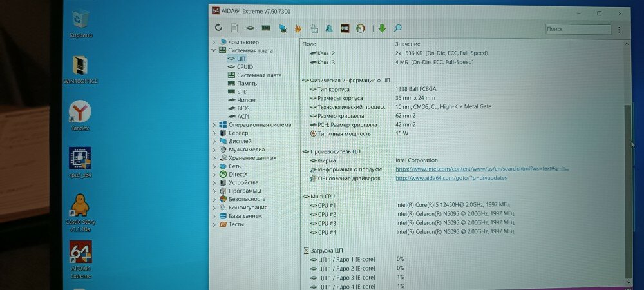Open the BIOS page in the tree
The height and width of the screenshot is (290, 644).
pyautogui.click(x=243, y=108)
